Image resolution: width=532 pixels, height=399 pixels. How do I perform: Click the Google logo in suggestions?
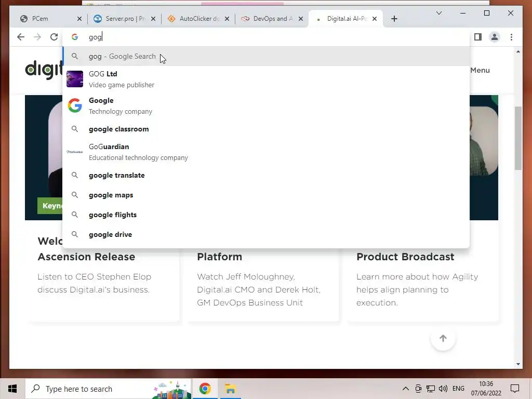[x=75, y=105]
